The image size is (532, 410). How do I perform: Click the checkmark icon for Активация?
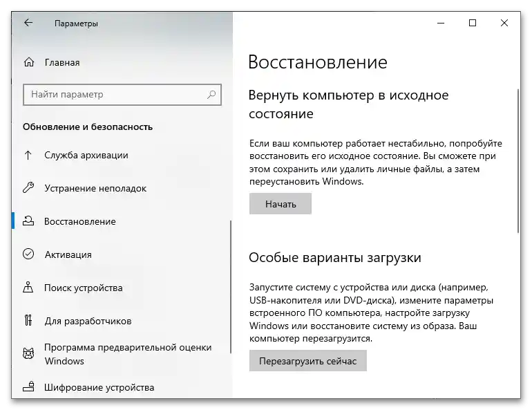coord(28,254)
